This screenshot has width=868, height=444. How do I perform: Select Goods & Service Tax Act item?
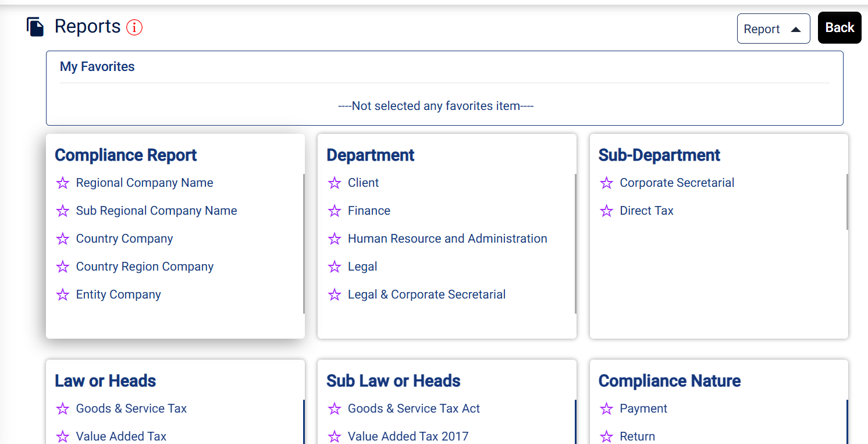(414, 409)
